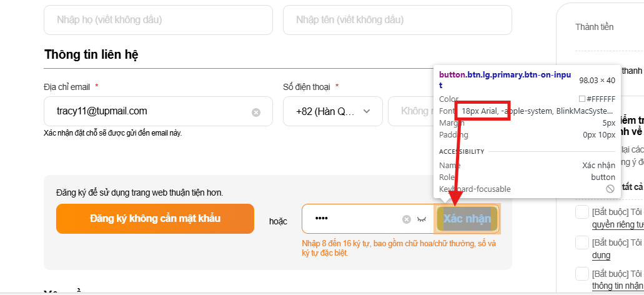Open the underlined 'dụng' link
The width and height of the screenshot is (644, 295).
tap(601, 255)
